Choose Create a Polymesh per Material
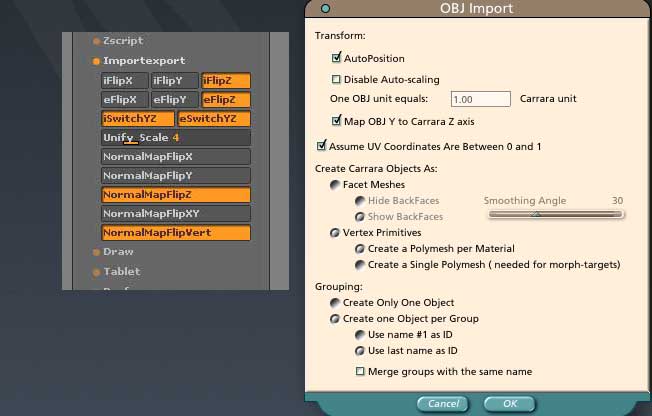The width and height of the screenshot is (652, 416). (360, 249)
